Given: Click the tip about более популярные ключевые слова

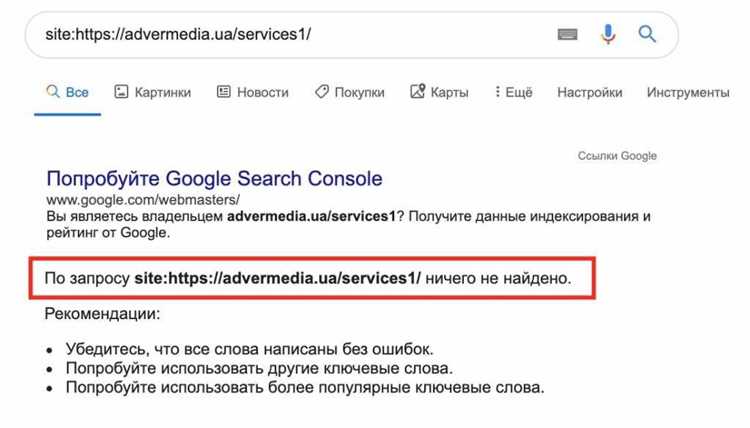Looking at the screenshot, I should tap(305, 387).
